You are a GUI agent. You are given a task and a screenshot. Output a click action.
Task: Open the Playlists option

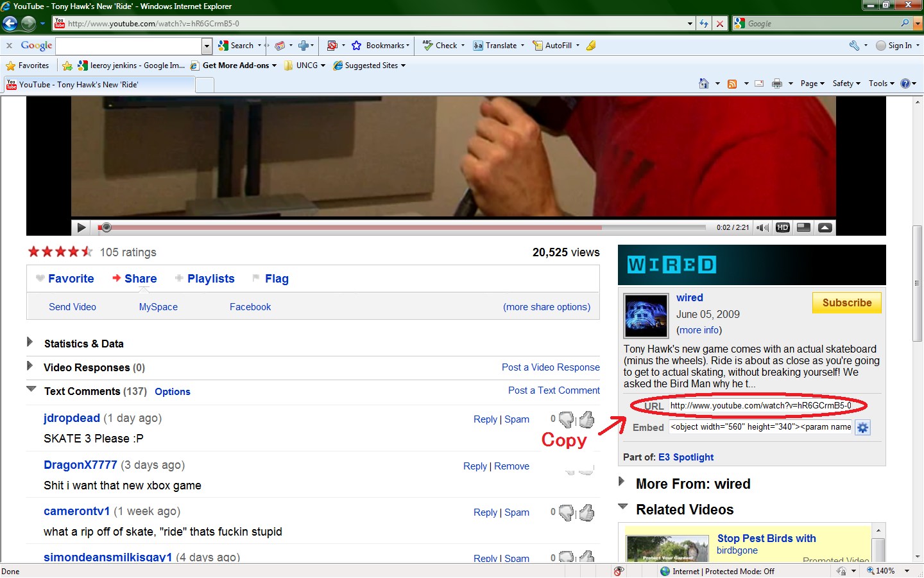click(x=205, y=279)
